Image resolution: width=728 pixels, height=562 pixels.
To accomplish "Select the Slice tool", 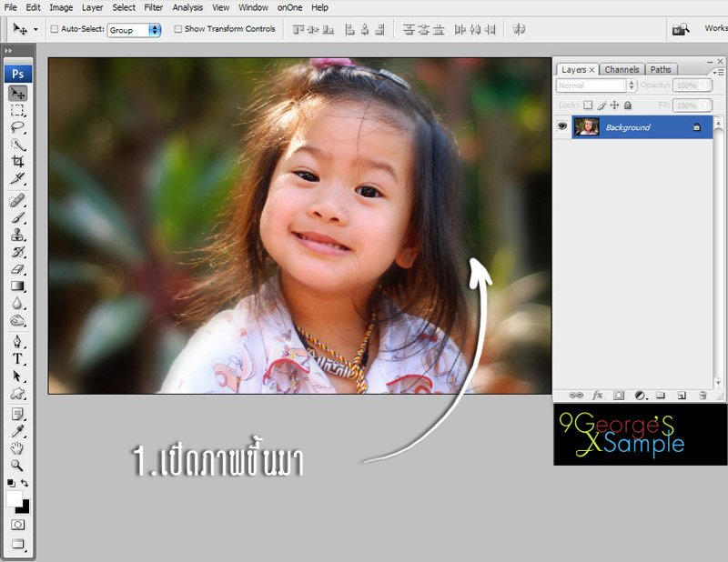I will tap(17, 178).
